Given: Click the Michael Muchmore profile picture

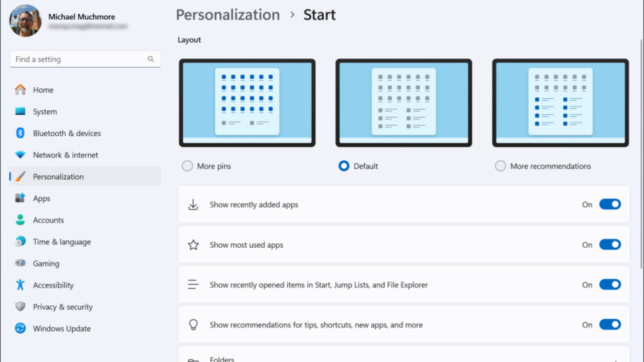Looking at the screenshot, I should tap(25, 21).
